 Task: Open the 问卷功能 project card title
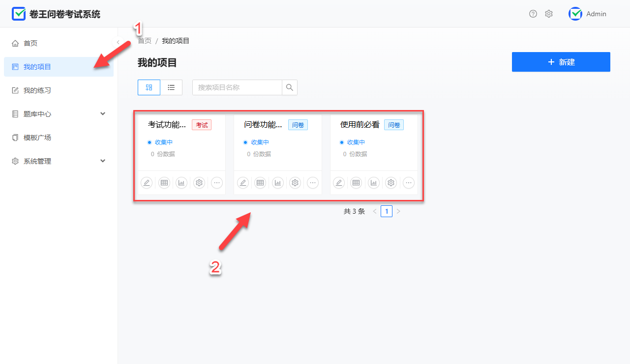click(263, 125)
